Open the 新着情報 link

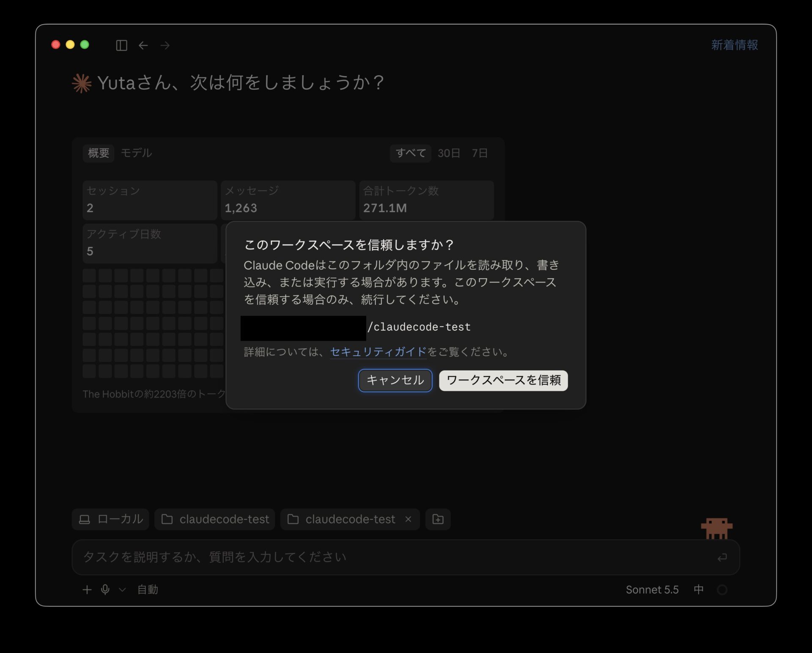(x=735, y=45)
